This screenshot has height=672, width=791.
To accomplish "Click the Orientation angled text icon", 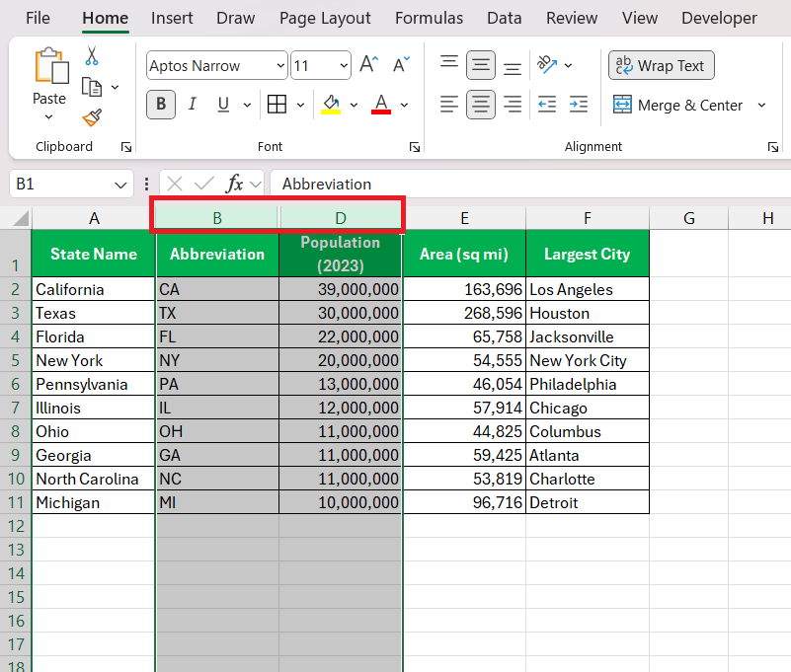I will [547, 64].
